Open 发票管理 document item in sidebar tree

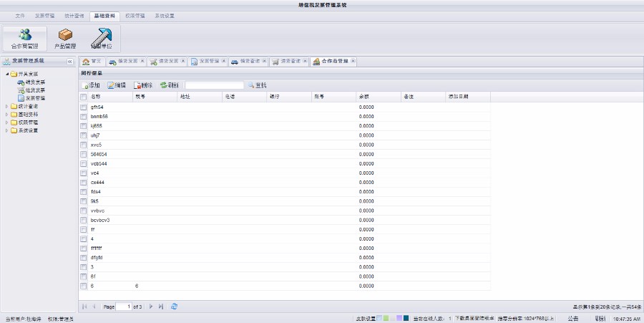31,98
